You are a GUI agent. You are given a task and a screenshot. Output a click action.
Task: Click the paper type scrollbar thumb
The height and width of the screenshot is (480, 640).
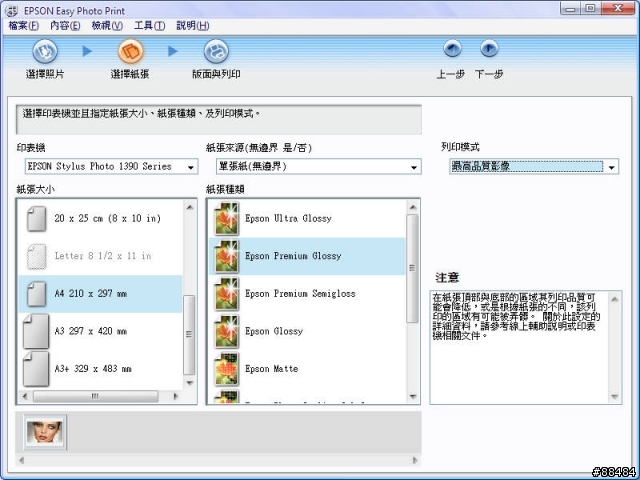tap(413, 269)
